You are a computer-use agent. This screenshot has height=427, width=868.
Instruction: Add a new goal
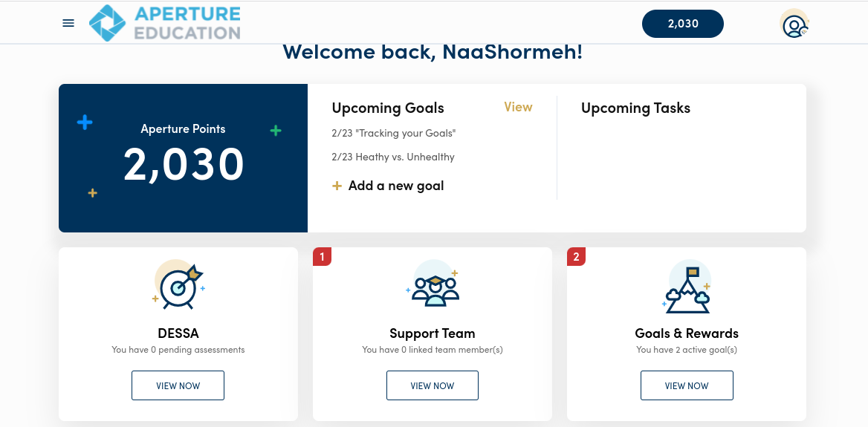coord(396,186)
